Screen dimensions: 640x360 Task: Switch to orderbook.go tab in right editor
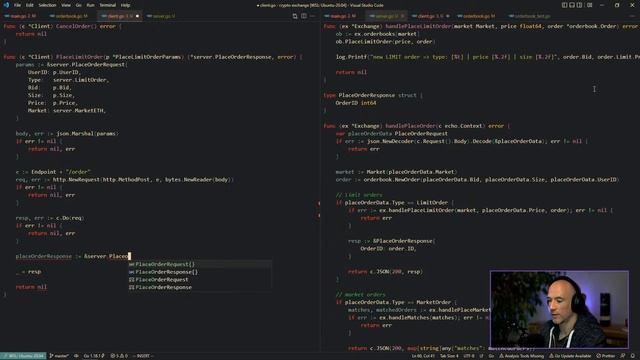(478, 16)
